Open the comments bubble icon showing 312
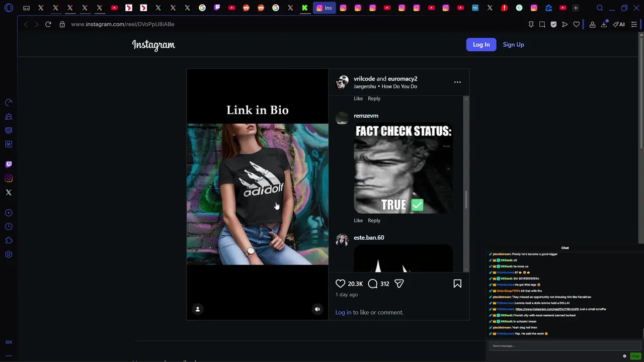The image size is (644, 362). pos(373,284)
